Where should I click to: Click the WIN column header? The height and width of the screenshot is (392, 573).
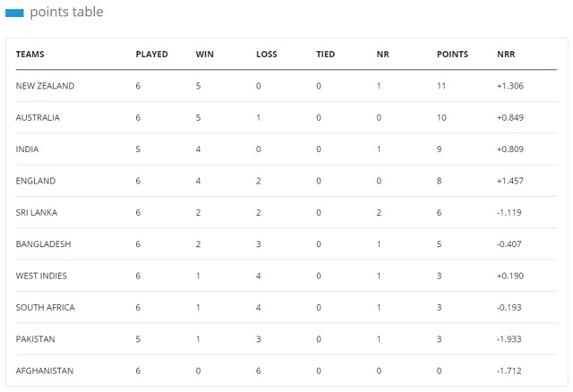205,55
